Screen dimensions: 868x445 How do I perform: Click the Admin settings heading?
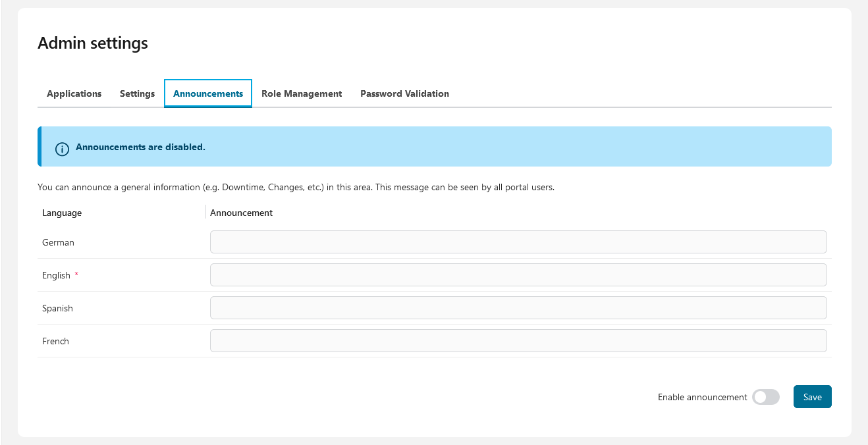[x=93, y=43]
